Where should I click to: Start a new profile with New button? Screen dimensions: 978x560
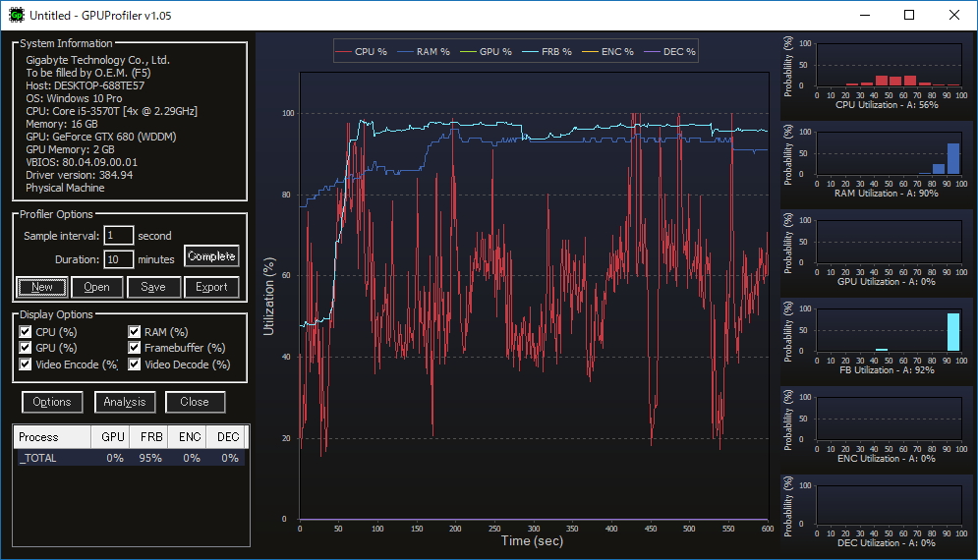42,287
